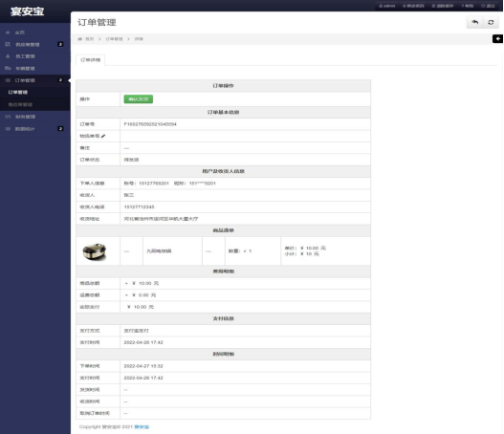Viewport: 504px width, 434px height.
Task: Click the 车辆管理 truck icon
Action: pyautogui.click(x=8, y=68)
